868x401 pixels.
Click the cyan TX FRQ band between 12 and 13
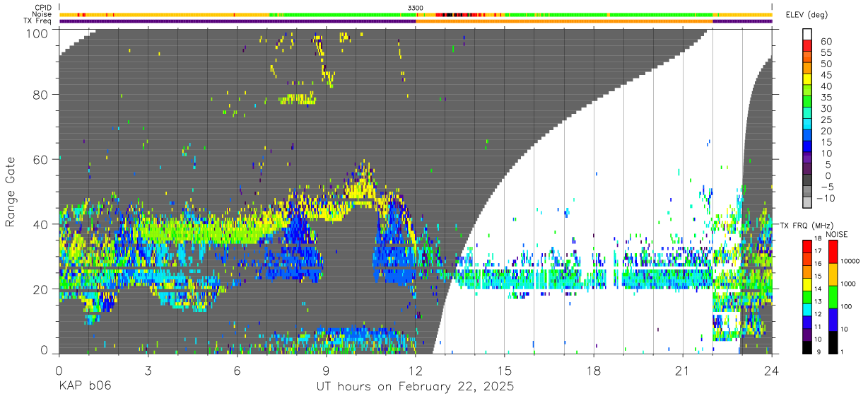807,308
